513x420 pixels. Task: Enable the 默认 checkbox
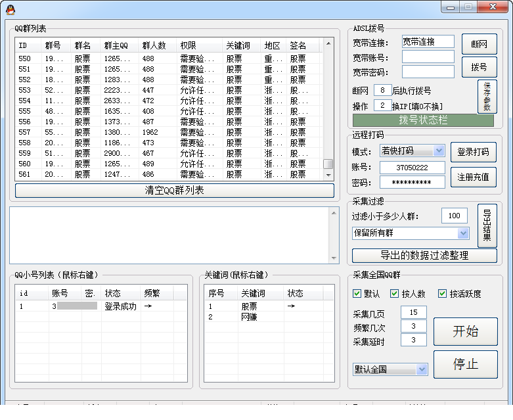[357, 293]
